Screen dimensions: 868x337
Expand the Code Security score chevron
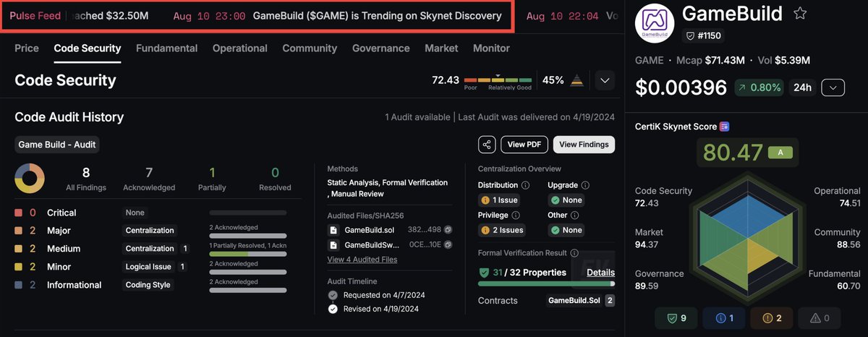pyautogui.click(x=605, y=80)
